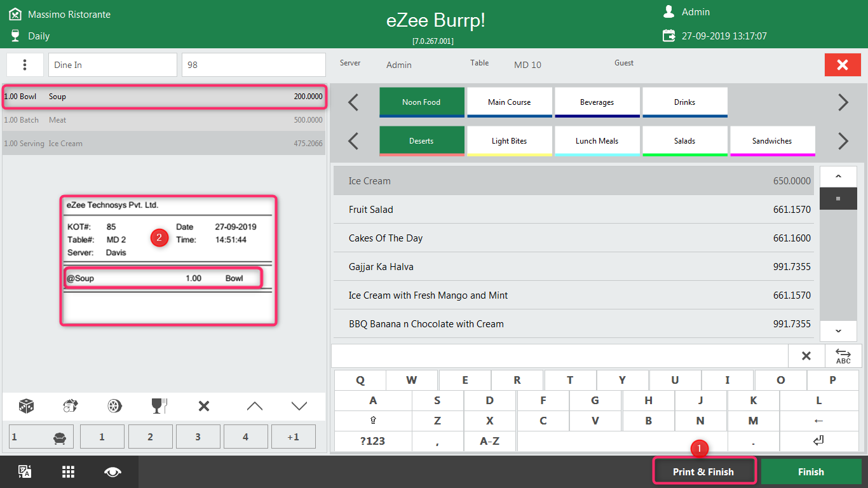Screen dimensions: 868x488
Task: Open the Light Bites subcategory
Action: coord(510,141)
